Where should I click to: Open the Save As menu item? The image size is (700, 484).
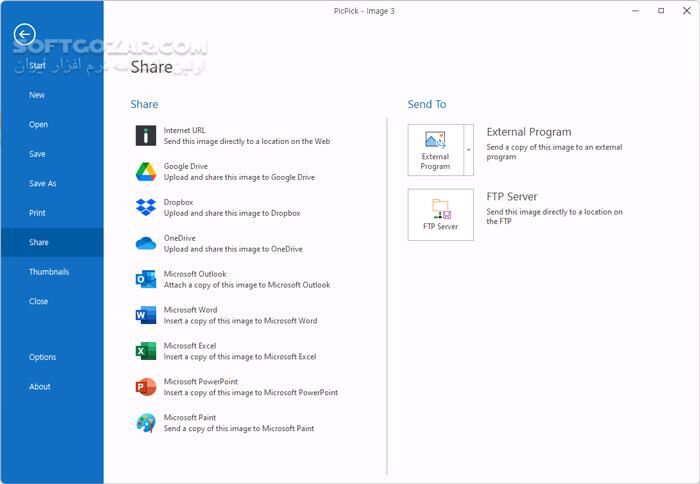point(43,184)
